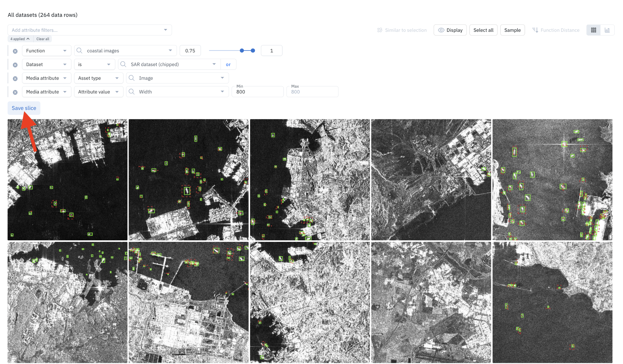Open the Display options with eye icon
This screenshot has width=623, height=364.
[x=450, y=30]
